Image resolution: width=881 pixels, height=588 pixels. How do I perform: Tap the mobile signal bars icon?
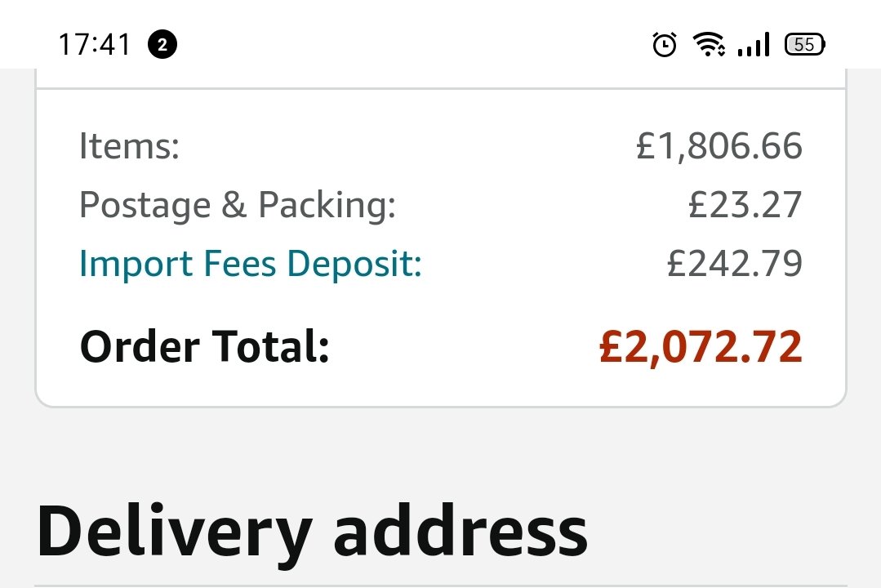coord(754,44)
